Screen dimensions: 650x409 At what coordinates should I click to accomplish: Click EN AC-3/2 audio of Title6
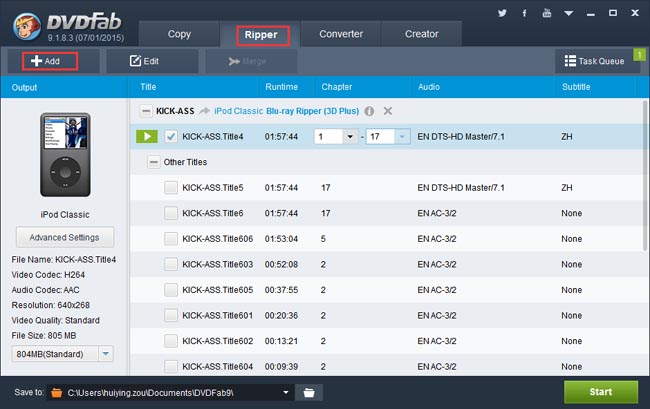tap(437, 213)
